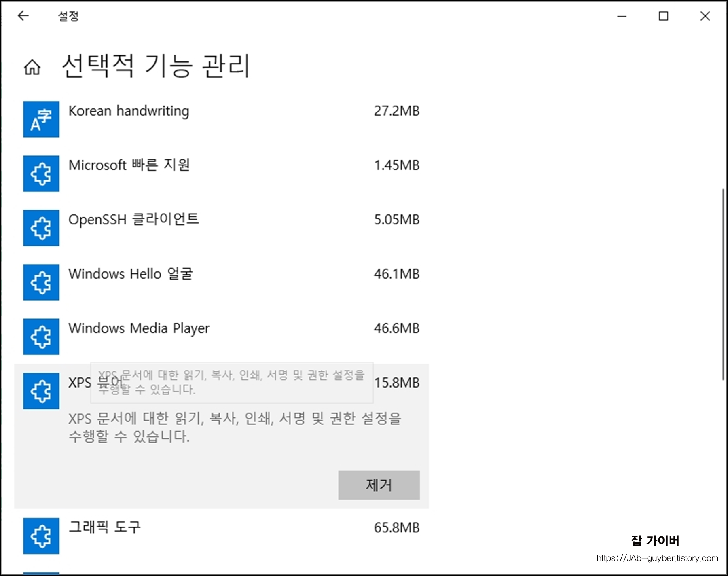Click the 15.8MB size value
The width and height of the screenshot is (728, 576).
coord(397,383)
